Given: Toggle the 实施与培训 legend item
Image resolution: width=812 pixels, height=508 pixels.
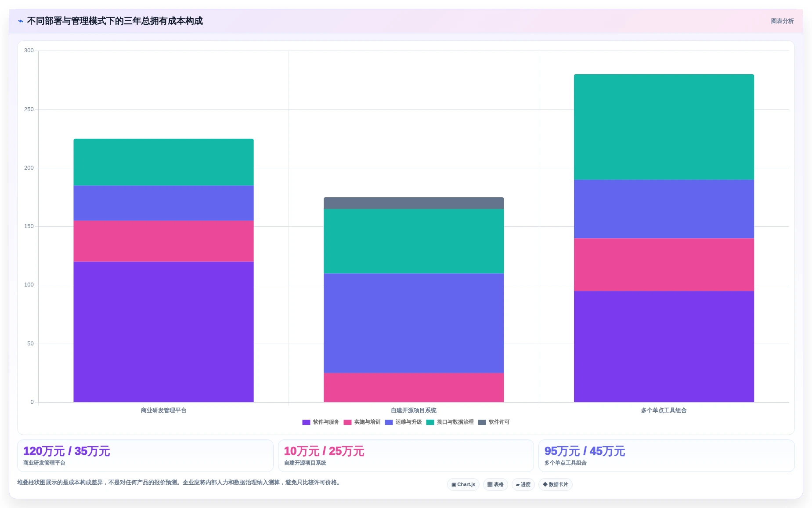Looking at the screenshot, I should click(x=362, y=422).
